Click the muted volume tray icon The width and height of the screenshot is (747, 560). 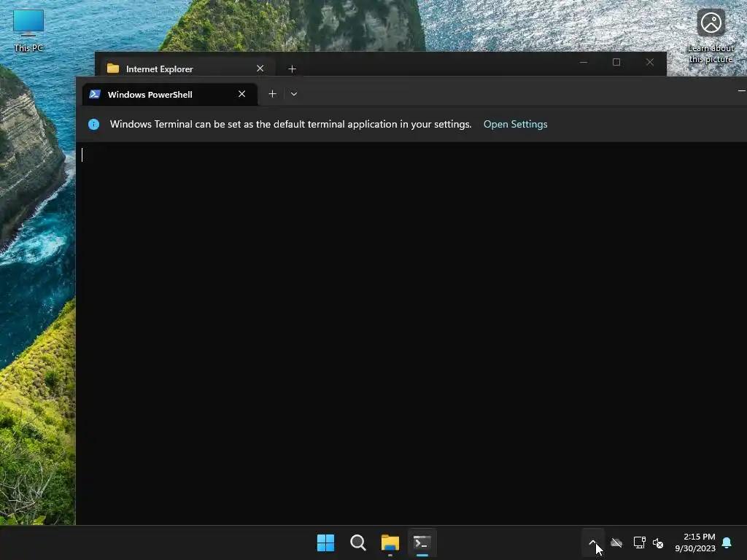pos(658,542)
